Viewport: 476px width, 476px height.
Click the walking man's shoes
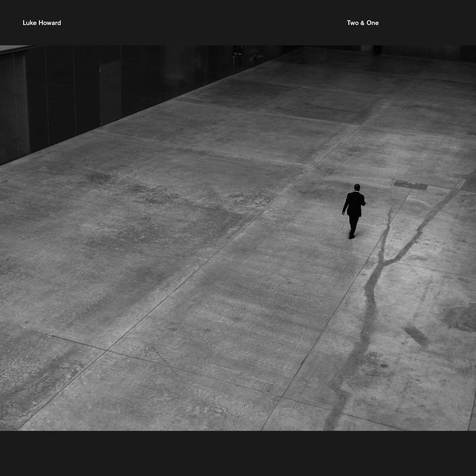tap(352, 237)
